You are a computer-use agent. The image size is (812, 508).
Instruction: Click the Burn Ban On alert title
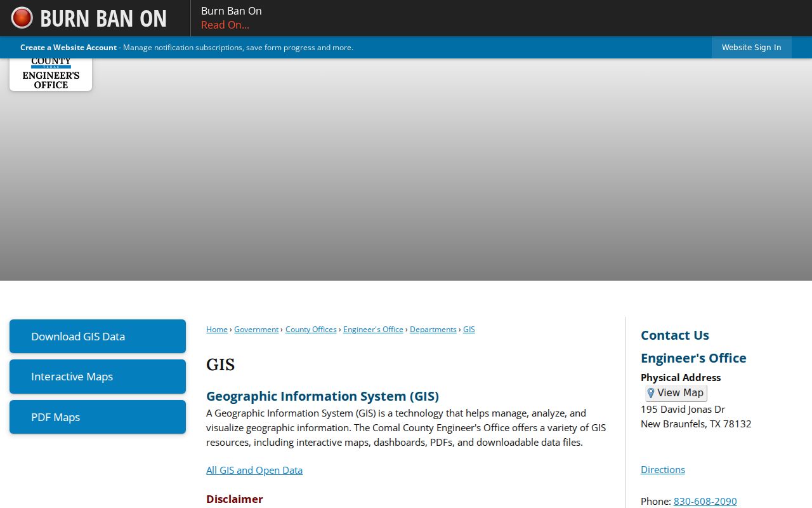(232, 11)
